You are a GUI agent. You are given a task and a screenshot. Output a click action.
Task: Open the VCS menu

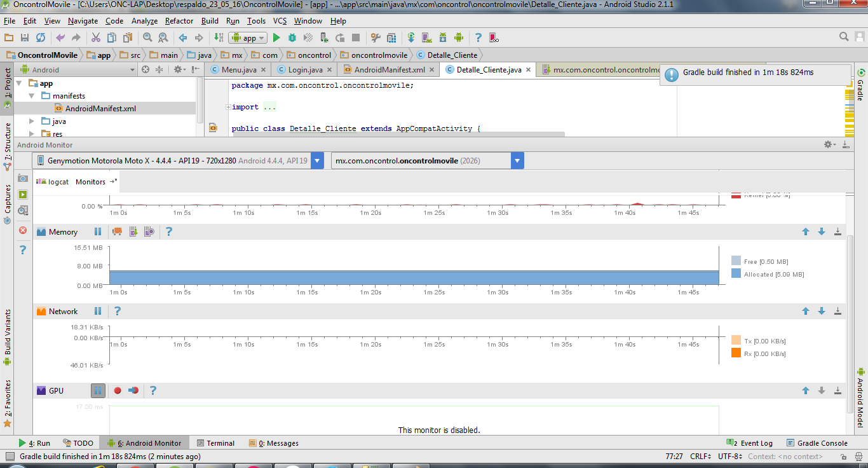(x=280, y=21)
